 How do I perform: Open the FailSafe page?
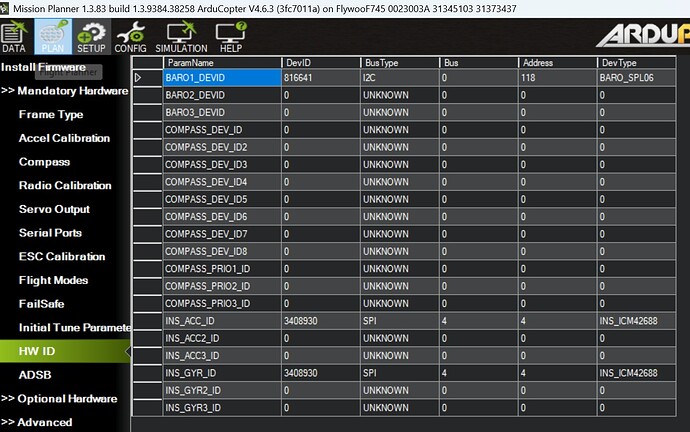(x=41, y=304)
